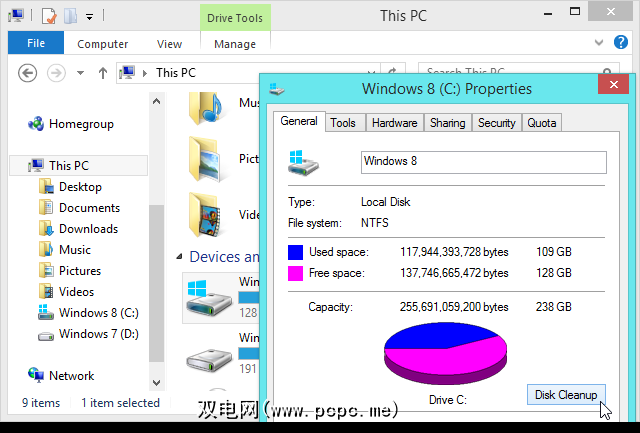Click the '9 items' status bar text

[x=41, y=403]
